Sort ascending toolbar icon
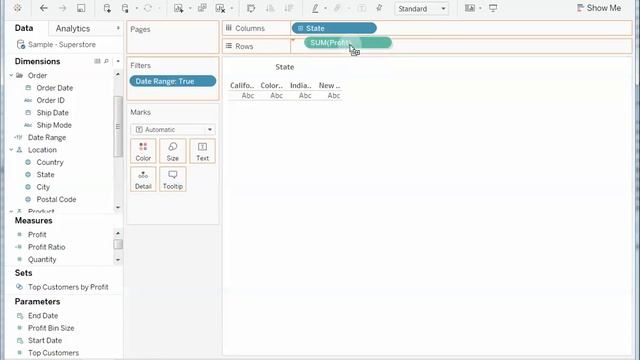 point(270,8)
